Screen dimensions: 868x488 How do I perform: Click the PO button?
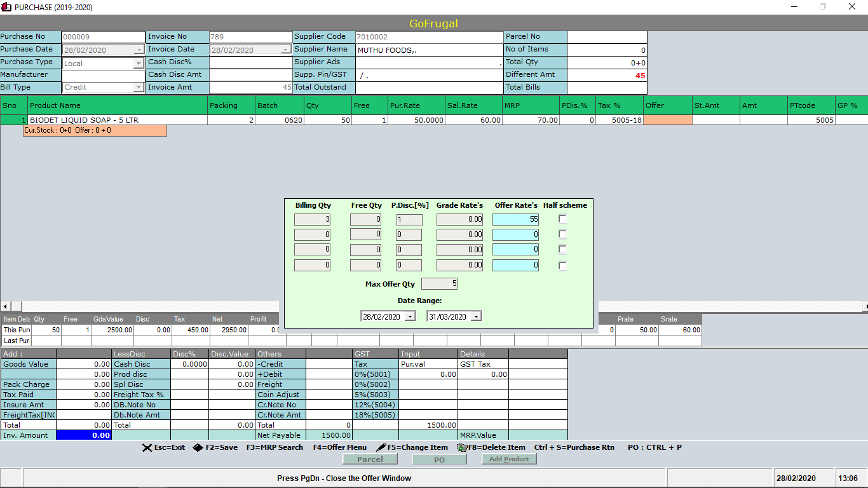click(x=439, y=459)
